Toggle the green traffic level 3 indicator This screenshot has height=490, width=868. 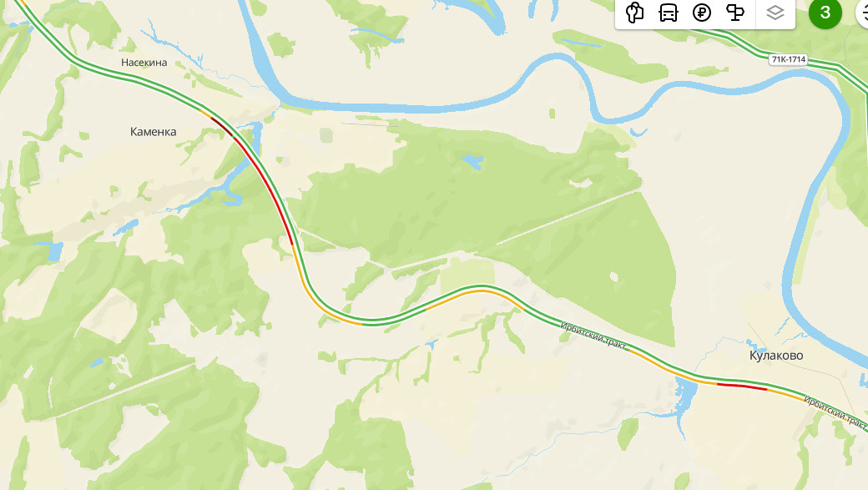click(825, 13)
